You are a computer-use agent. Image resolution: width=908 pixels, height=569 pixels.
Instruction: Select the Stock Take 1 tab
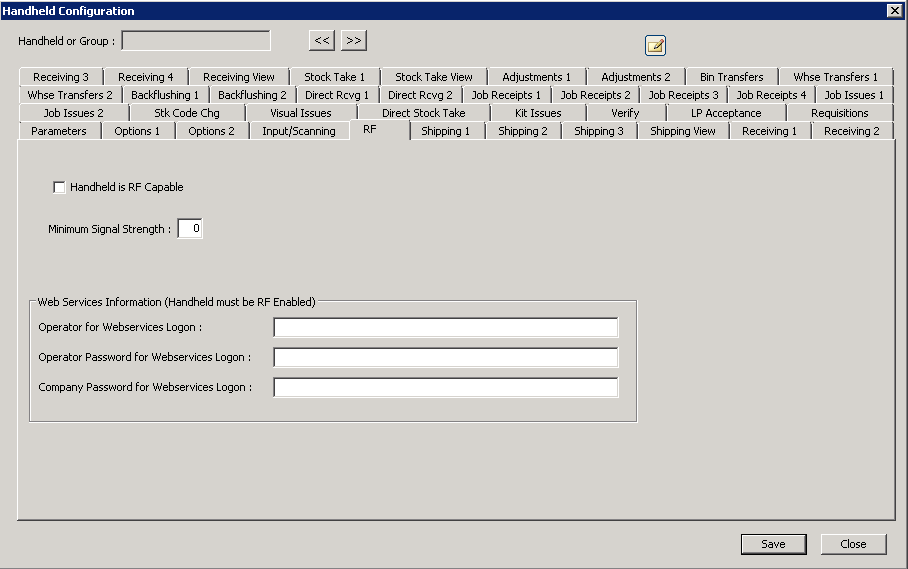point(334,77)
